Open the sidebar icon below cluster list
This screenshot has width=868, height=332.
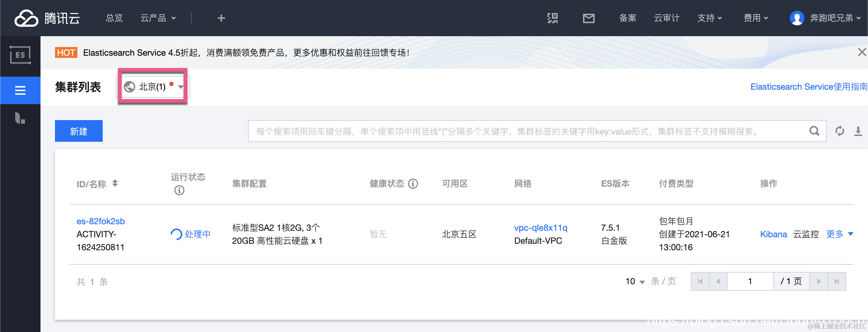[20, 118]
